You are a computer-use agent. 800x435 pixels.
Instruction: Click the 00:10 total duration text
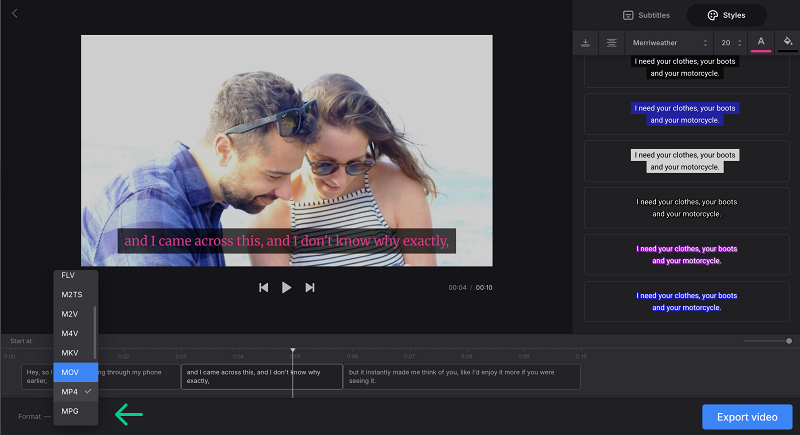point(484,288)
